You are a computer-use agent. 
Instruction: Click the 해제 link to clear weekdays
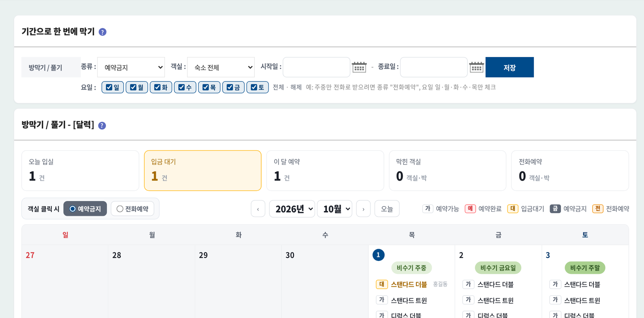coord(296,87)
